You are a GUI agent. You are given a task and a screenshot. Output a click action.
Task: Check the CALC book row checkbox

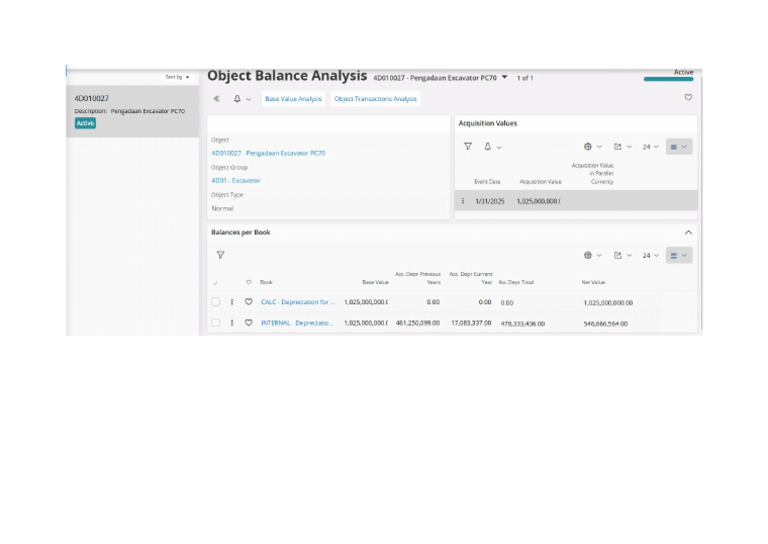tap(216, 302)
